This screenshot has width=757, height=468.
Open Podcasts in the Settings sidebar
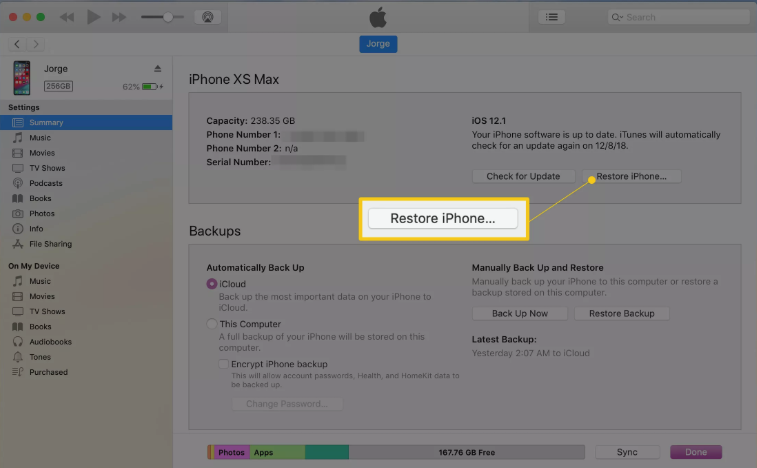(x=45, y=183)
